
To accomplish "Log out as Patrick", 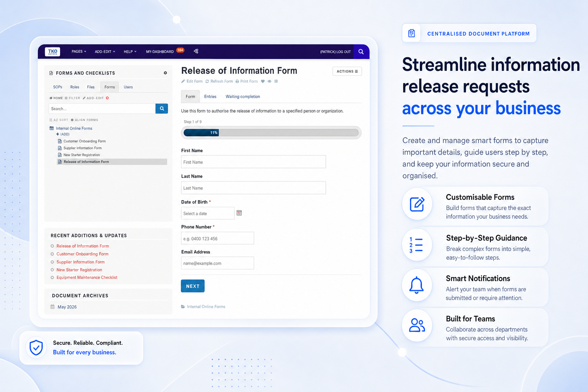I will pyautogui.click(x=335, y=52).
